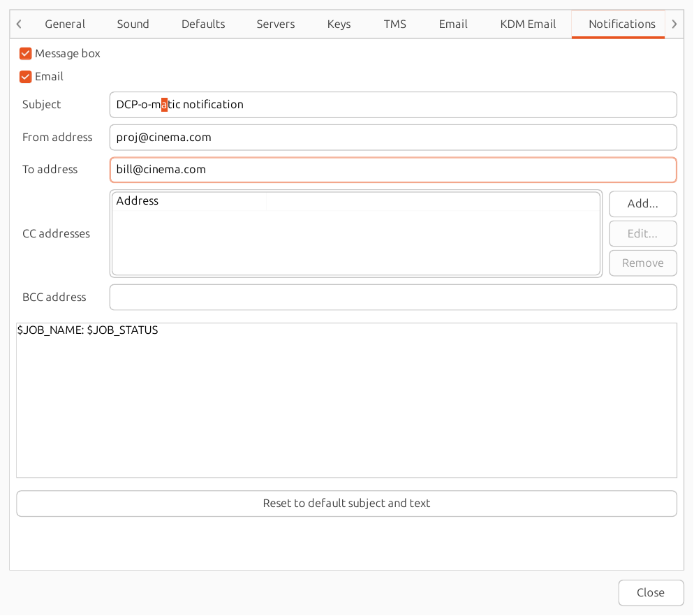Open the Defaults tab
This screenshot has width=694, height=616.
pyautogui.click(x=203, y=24)
